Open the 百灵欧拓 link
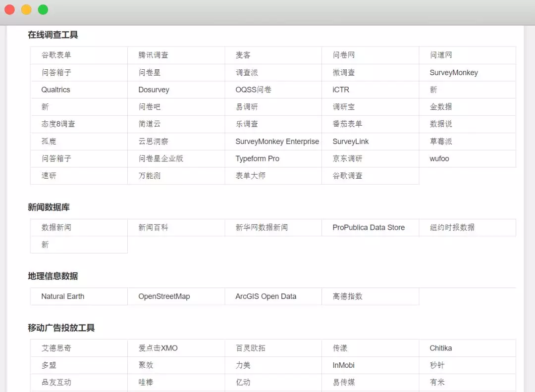The height and width of the screenshot is (392, 535). click(251, 348)
